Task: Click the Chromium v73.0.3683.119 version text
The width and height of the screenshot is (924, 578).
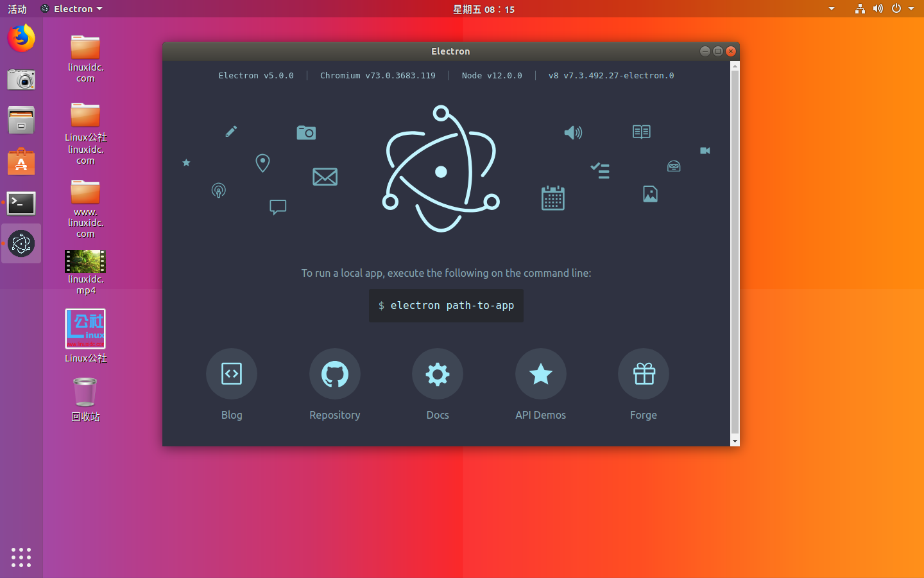Action: pyautogui.click(x=378, y=76)
